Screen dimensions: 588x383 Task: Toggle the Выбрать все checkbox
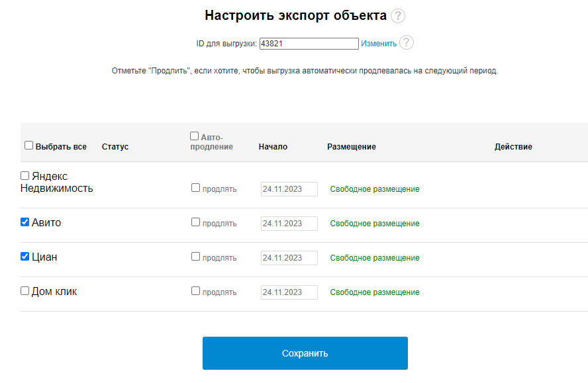tap(29, 146)
